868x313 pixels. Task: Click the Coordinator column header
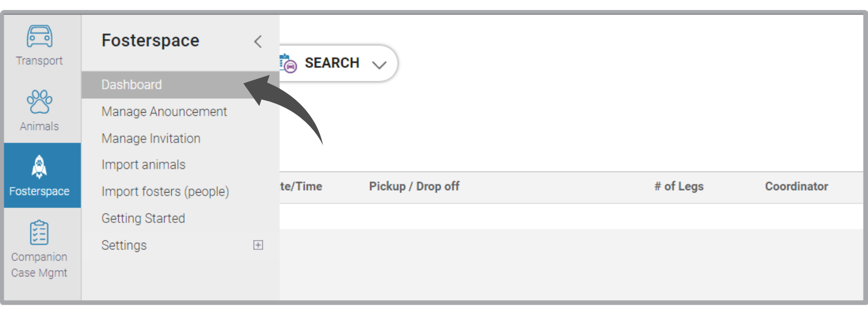click(x=796, y=186)
